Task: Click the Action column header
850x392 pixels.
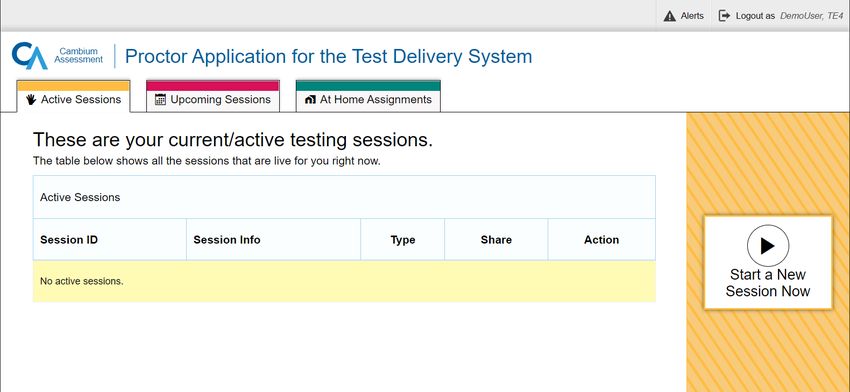Action: [602, 240]
